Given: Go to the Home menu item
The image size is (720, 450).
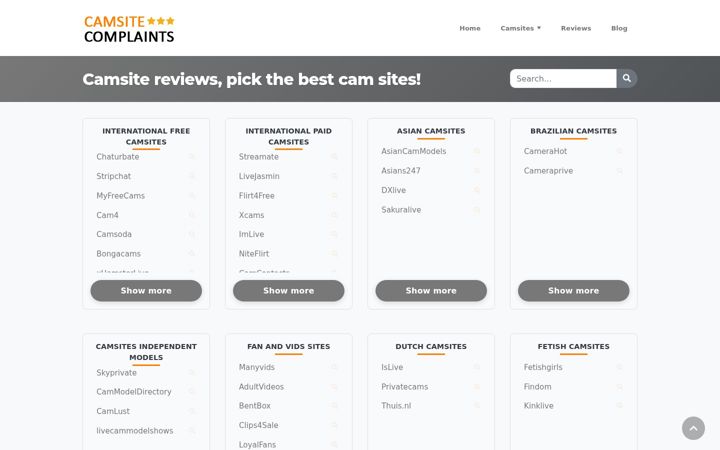Looking at the screenshot, I should tap(470, 28).
